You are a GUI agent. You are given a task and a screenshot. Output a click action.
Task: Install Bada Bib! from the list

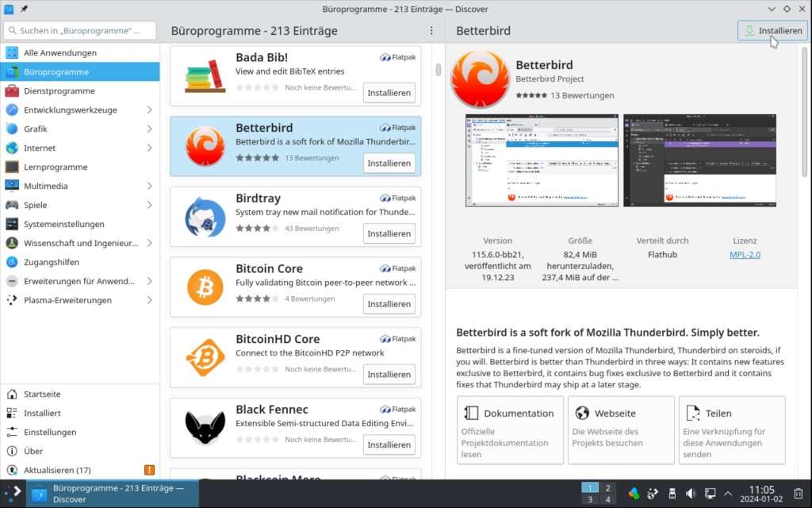(x=389, y=93)
